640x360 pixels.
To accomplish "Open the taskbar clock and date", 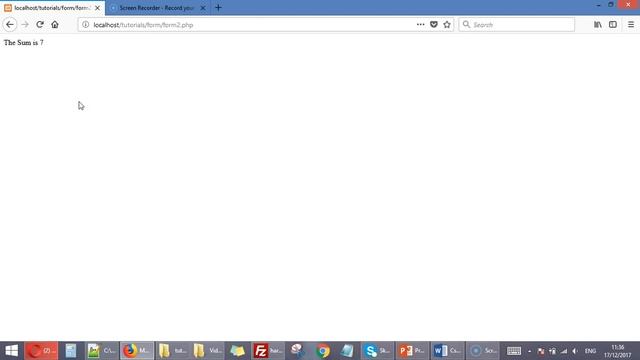I will (x=618, y=351).
